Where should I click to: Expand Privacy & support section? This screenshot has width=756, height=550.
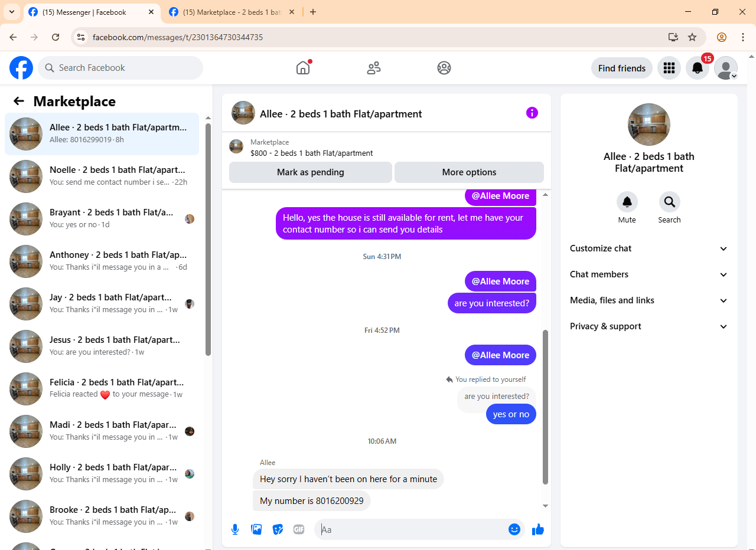click(x=649, y=326)
